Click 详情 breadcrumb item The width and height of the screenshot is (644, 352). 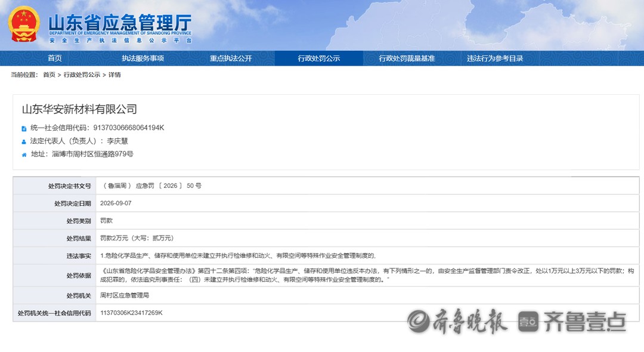(x=114, y=75)
